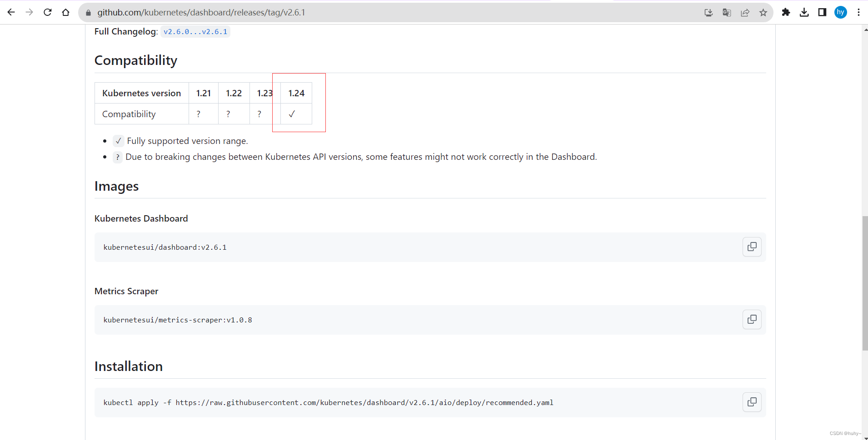Click the 'Compatibility' row label cell
Screen dimensions: 868x440
pyautogui.click(x=142, y=114)
